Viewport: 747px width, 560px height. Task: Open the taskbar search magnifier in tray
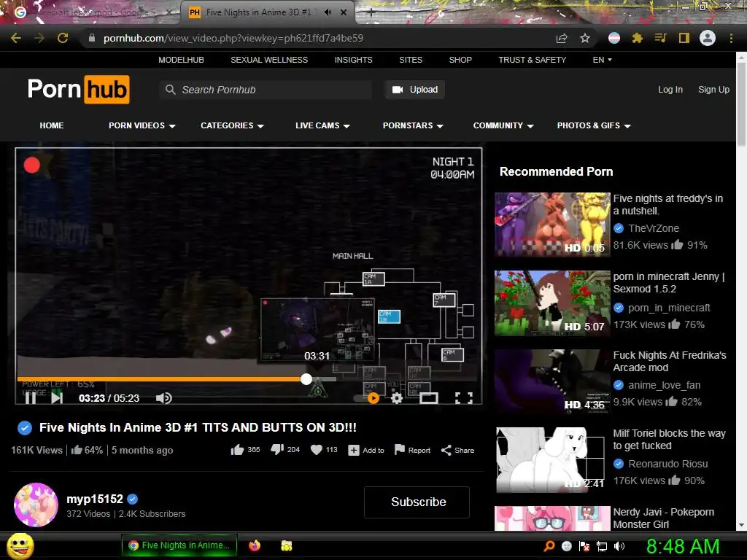coord(549,545)
